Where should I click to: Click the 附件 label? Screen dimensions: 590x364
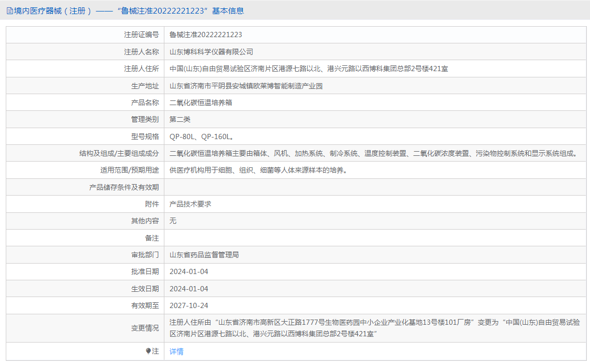coord(152,204)
